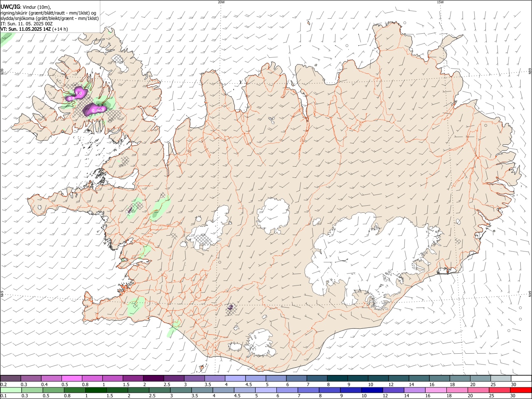532x399 pixels.
Task: Click the 'UWC/IG' title text
Action: pos(10,7)
